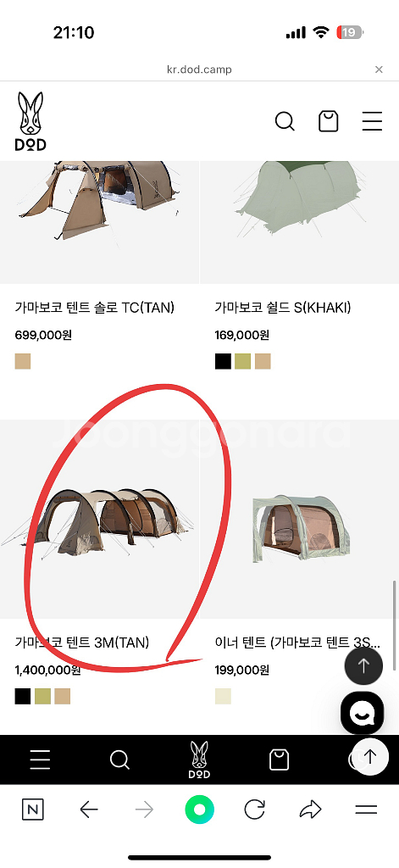Tap the green circle Naver button
This screenshot has width=399, height=868.
coord(200,810)
